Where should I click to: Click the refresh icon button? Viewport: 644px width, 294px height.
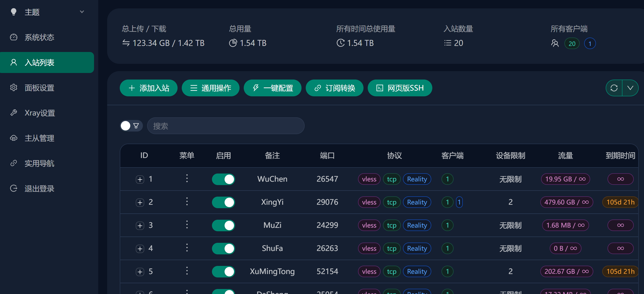(614, 88)
